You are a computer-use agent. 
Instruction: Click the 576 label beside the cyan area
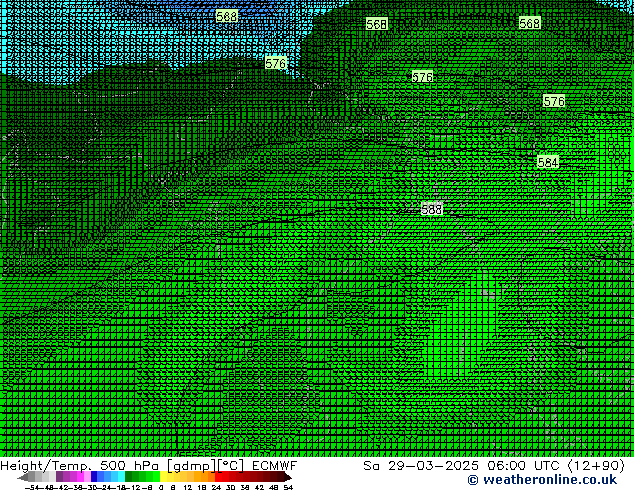[276, 63]
